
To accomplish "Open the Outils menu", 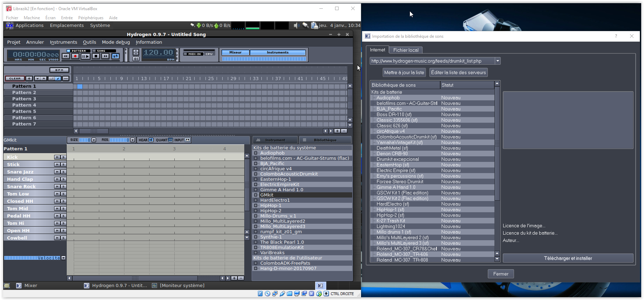I will click(89, 42).
